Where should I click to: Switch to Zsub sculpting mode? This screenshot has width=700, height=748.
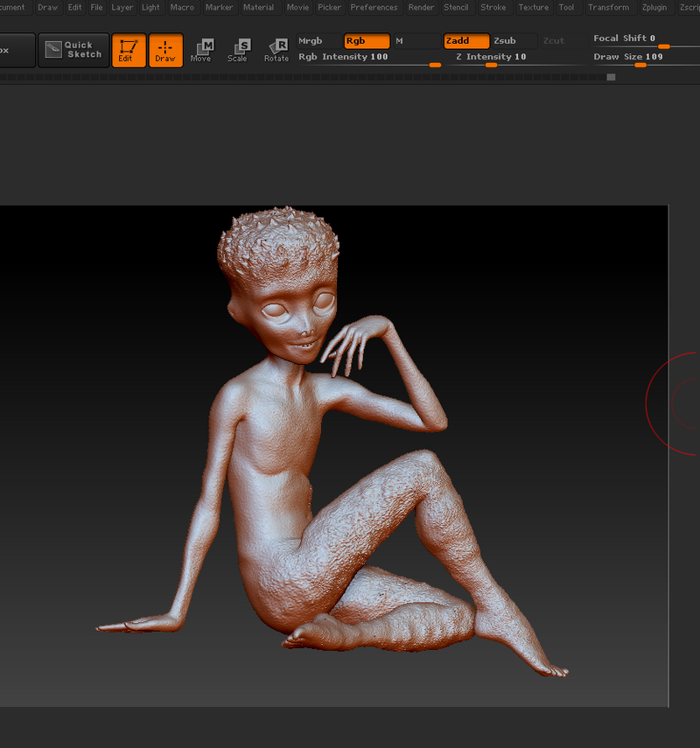pos(514,41)
